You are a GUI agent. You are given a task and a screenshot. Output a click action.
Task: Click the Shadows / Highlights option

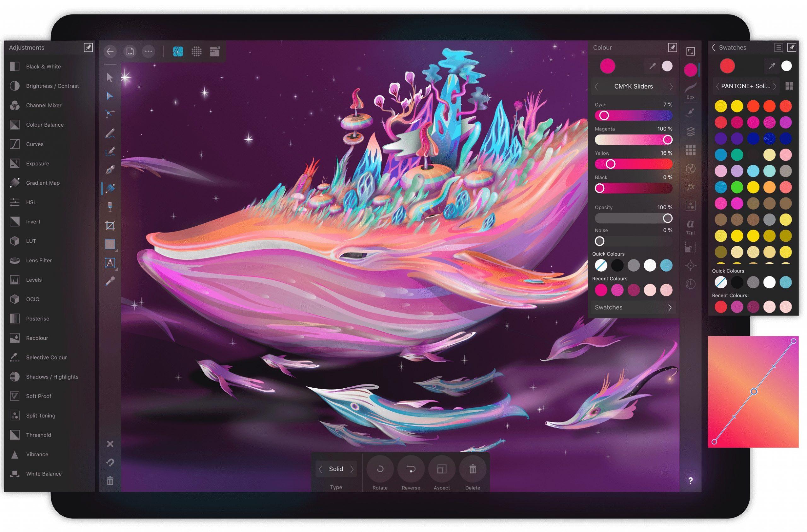pos(50,377)
